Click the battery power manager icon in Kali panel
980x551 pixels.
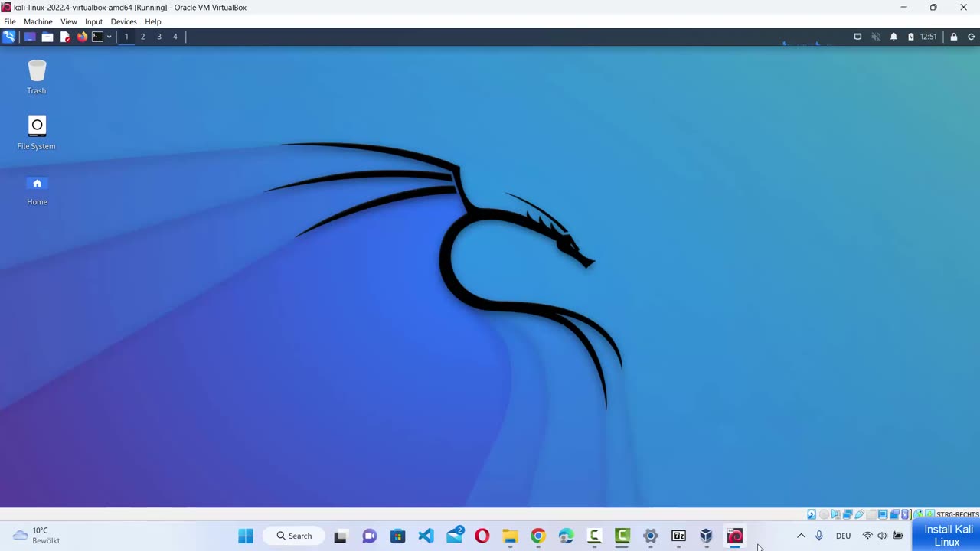coord(910,37)
